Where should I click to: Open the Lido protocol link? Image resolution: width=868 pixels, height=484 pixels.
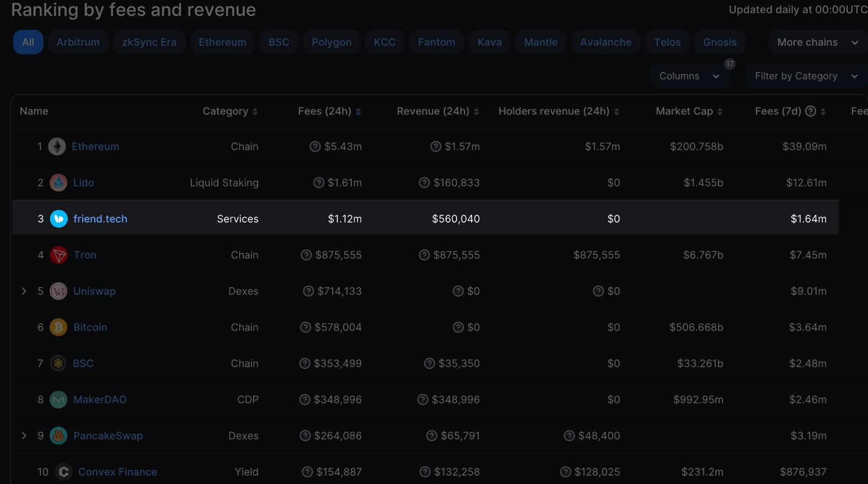point(84,182)
